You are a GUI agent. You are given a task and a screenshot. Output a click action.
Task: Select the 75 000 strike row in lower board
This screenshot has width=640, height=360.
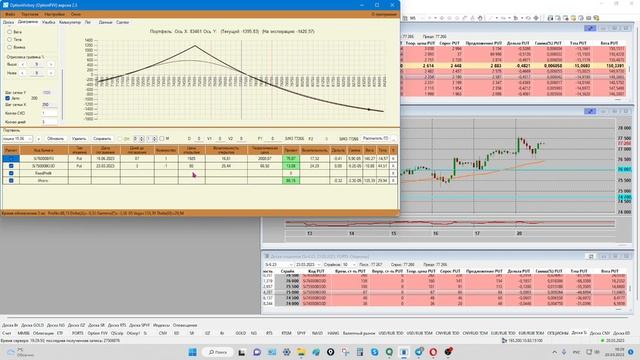(444, 292)
